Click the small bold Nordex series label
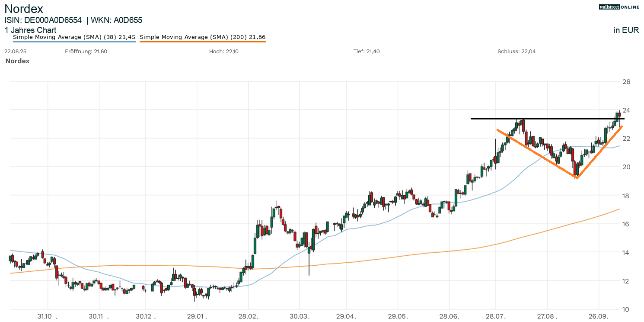 click(17, 61)
